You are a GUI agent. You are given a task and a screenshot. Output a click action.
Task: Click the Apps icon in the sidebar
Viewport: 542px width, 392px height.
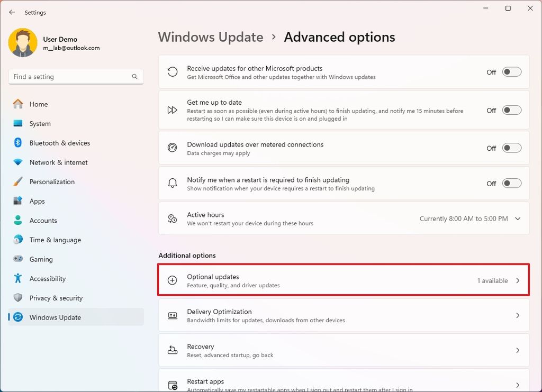(x=19, y=201)
